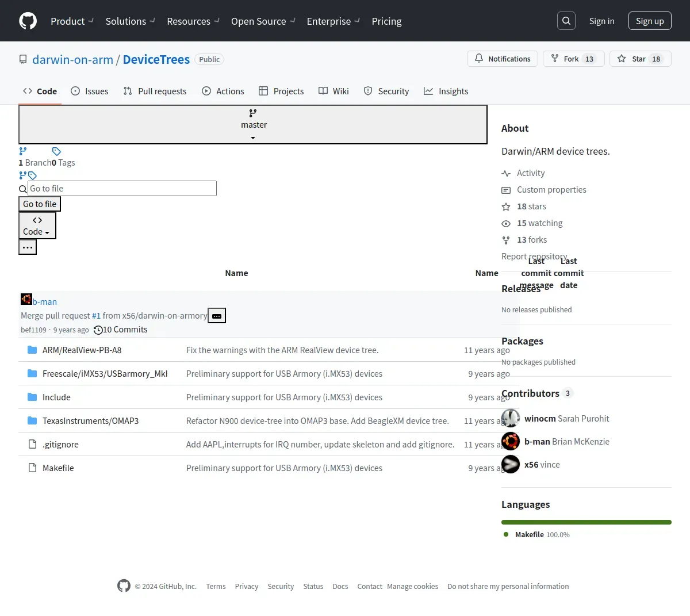Click the Sign in link

(601, 21)
